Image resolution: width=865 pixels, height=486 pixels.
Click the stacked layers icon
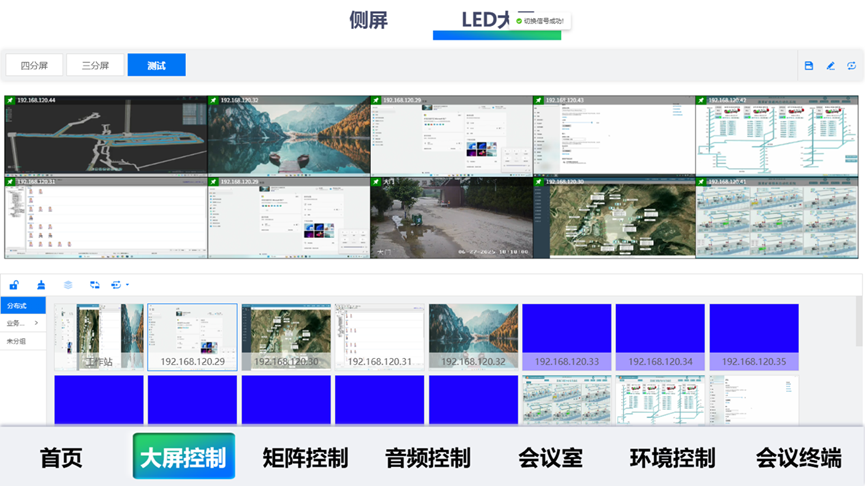(68, 285)
